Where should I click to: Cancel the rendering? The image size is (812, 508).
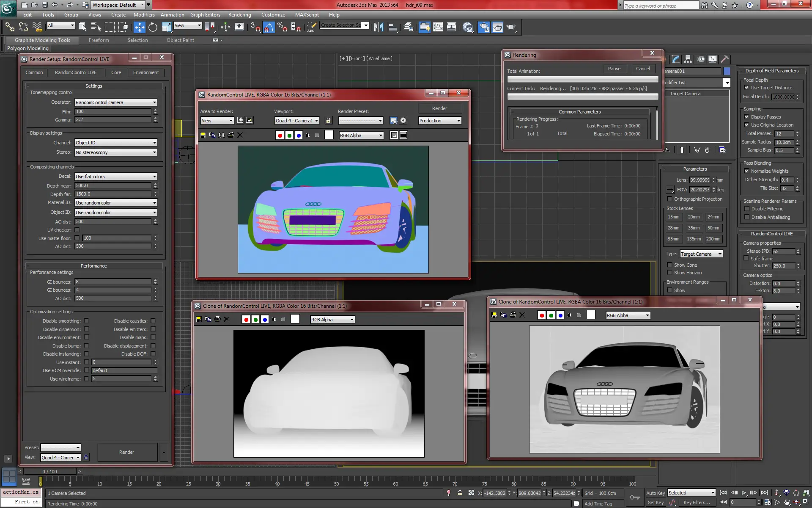pyautogui.click(x=643, y=69)
